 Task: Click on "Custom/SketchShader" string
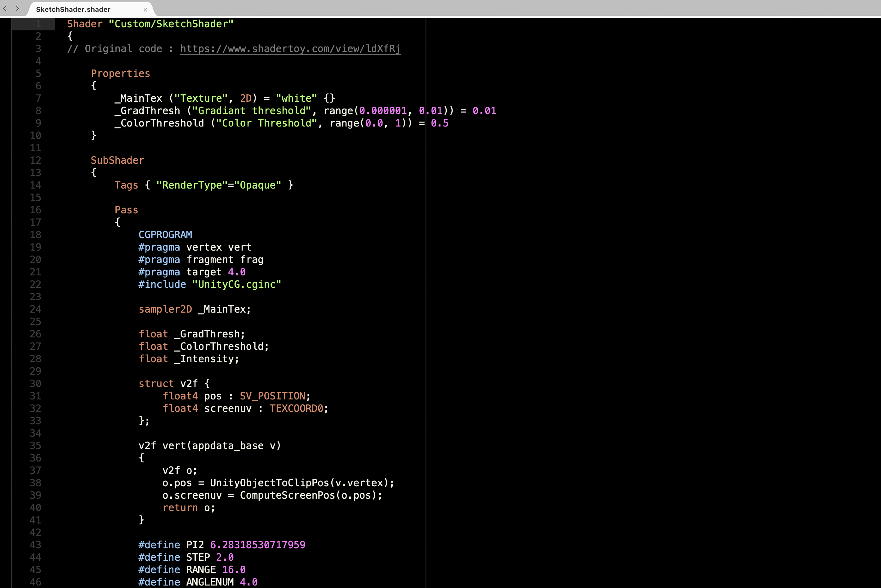pyautogui.click(x=171, y=24)
